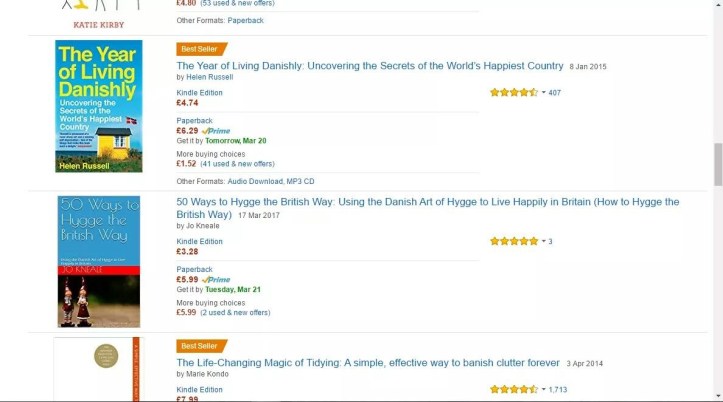Click The Year of Living Danishly cover image

click(99, 106)
